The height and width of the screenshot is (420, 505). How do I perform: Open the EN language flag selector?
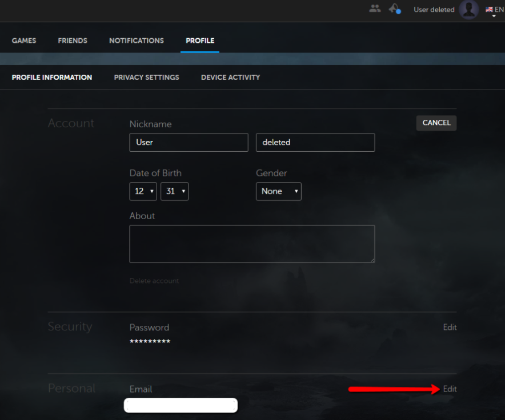click(x=494, y=10)
